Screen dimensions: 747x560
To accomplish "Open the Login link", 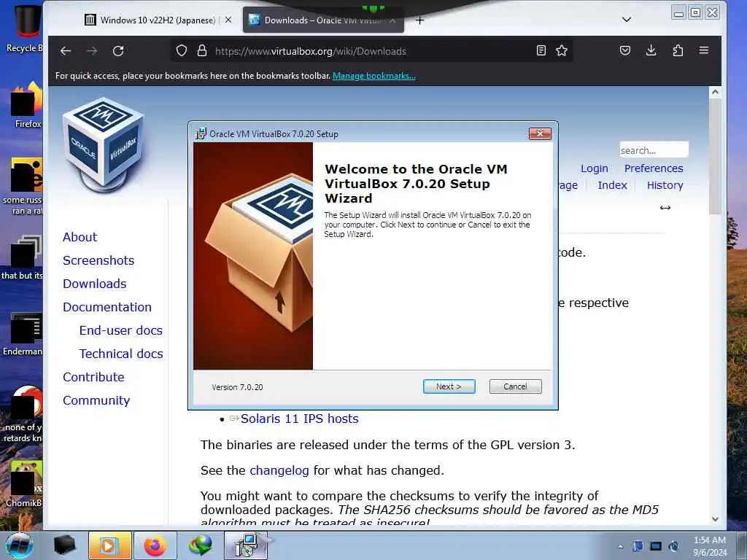I will coord(594,168).
